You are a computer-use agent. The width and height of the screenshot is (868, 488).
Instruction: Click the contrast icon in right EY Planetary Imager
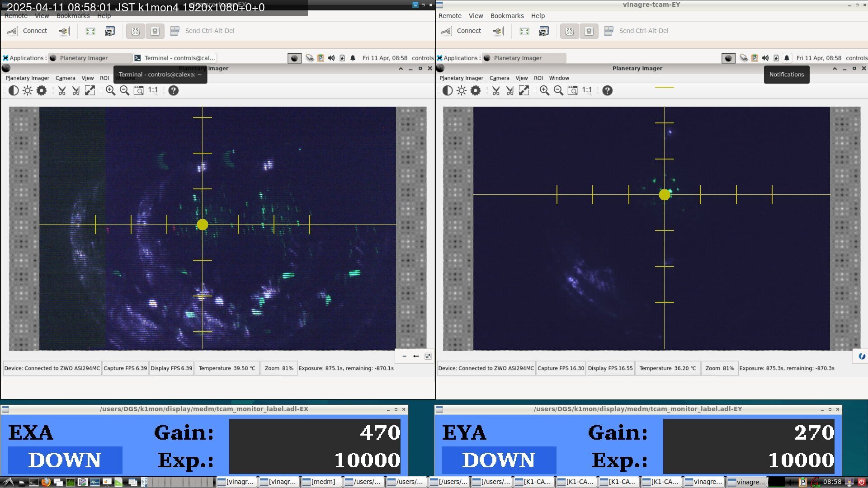pos(448,90)
